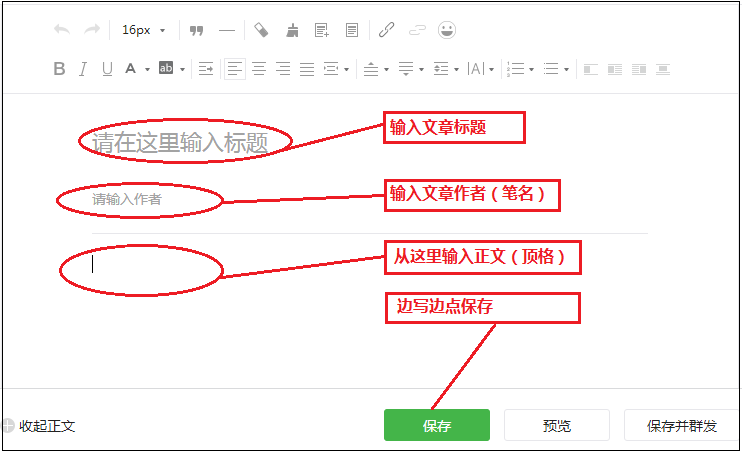
Task: Open the emoji smiley picker
Action: click(447, 30)
